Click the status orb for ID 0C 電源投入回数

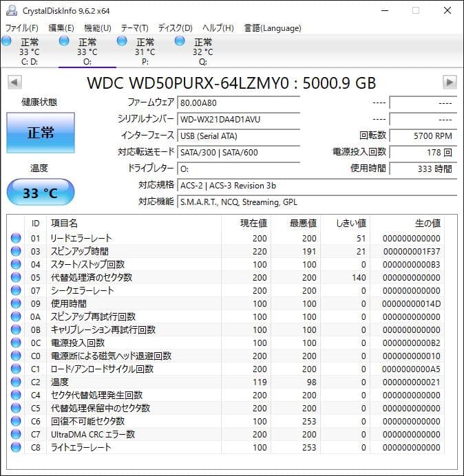pos(16,343)
